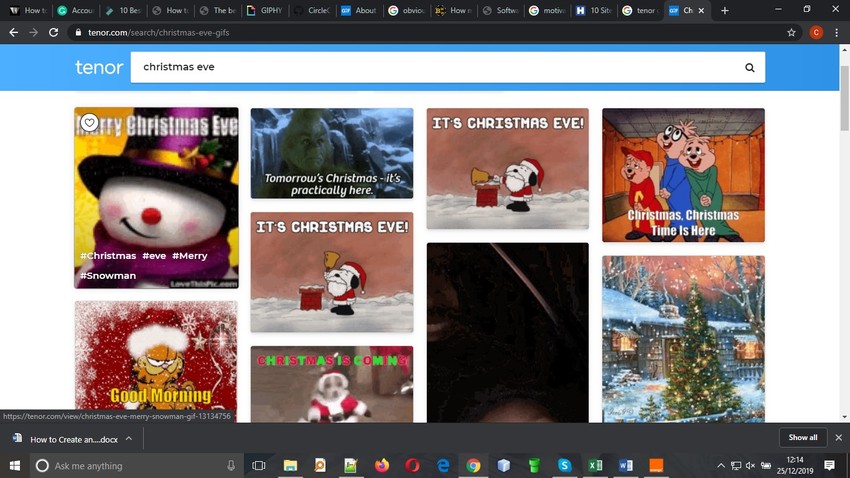Open the orange app on the taskbar

pos(656,466)
